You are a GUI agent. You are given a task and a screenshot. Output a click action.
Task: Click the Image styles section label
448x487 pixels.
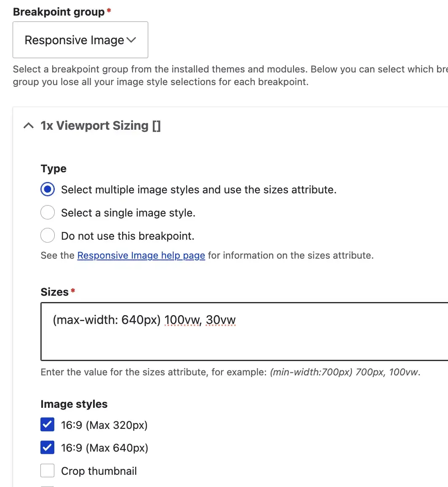[74, 404]
